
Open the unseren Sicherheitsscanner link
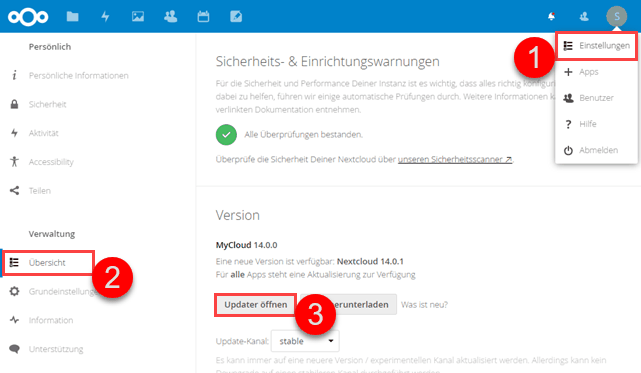tap(455, 159)
